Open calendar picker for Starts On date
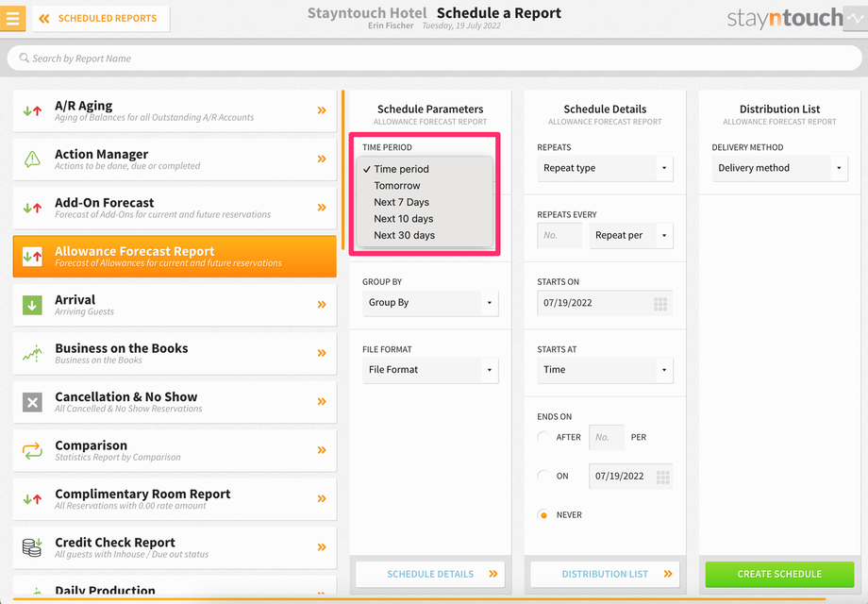This screenshot has height=604, width=868. coord(660,303)
